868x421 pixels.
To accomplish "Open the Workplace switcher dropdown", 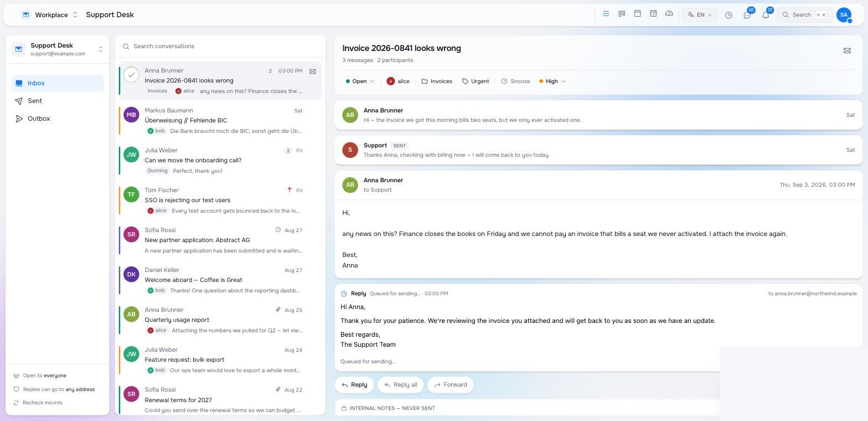I will click(50, 15).
